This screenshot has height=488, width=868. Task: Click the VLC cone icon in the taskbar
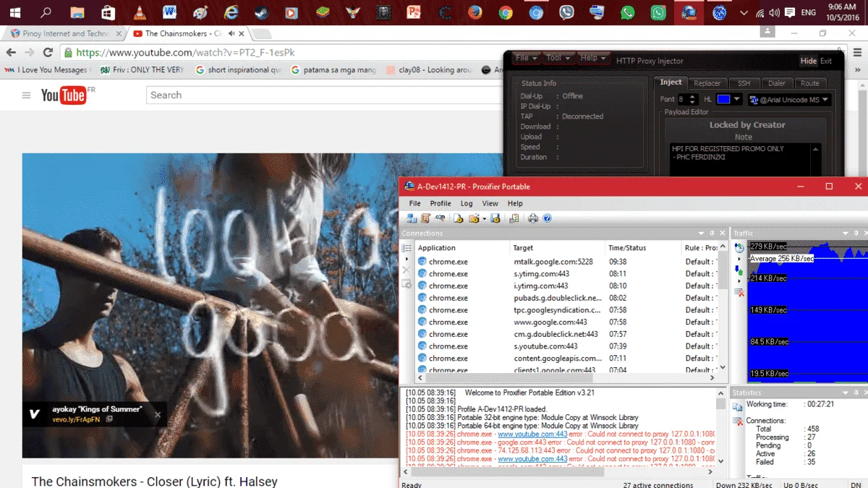tap(139, 12)
